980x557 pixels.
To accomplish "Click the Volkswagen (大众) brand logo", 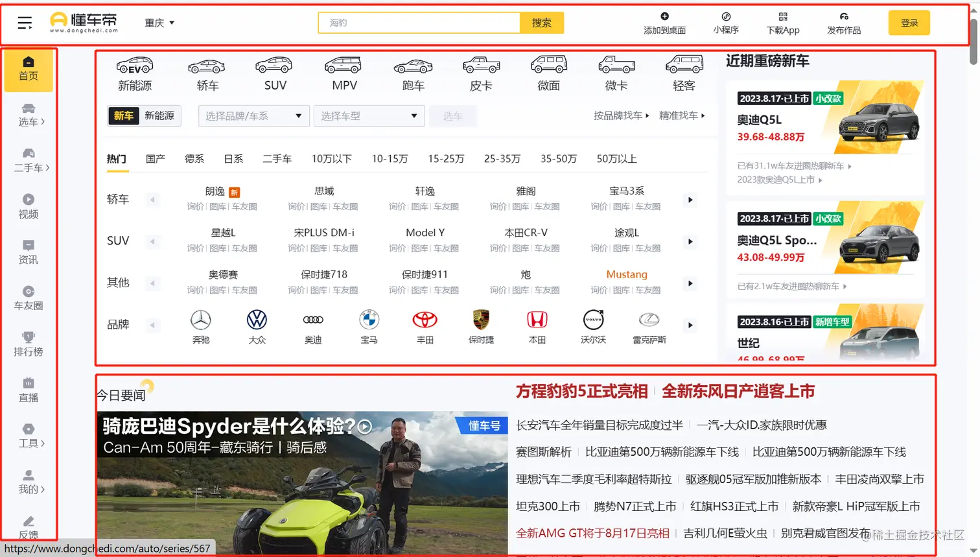I will pyautogui.click(x=257, y=320).
